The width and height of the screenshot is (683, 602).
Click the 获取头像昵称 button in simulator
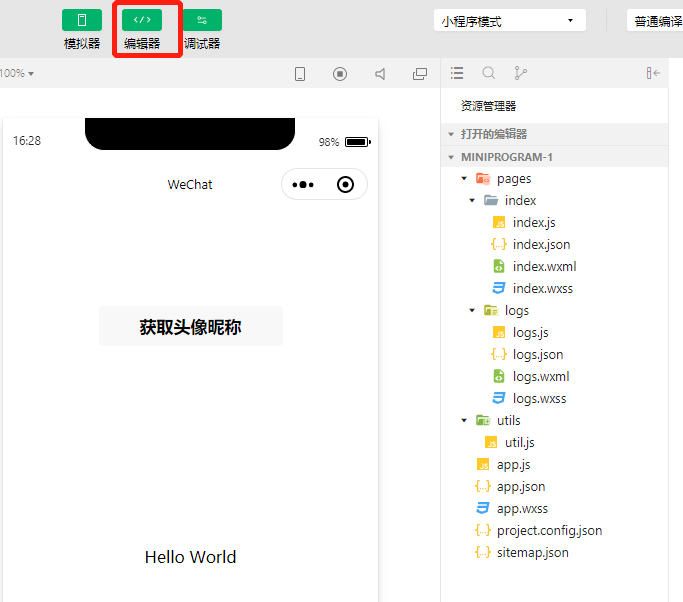[x=191, y=326]
